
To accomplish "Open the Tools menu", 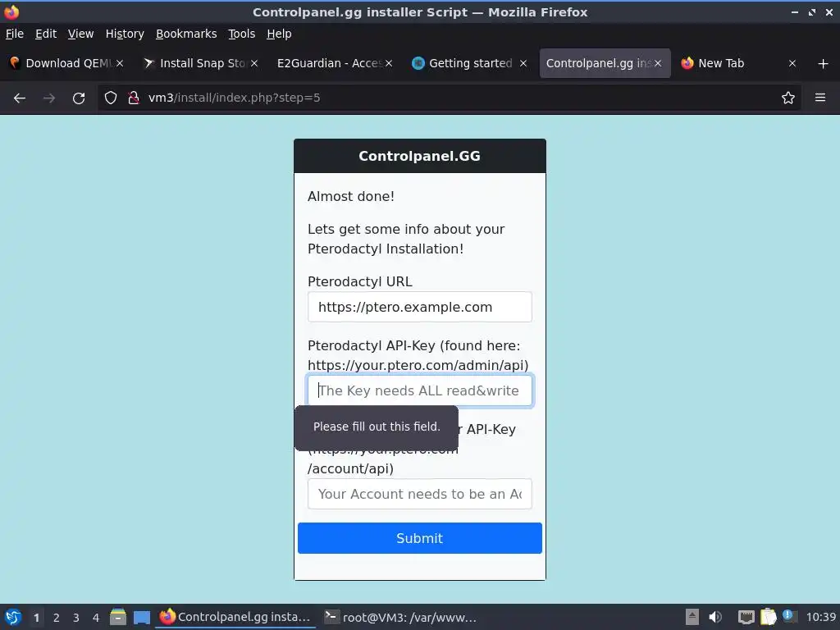I will (242, 34).
